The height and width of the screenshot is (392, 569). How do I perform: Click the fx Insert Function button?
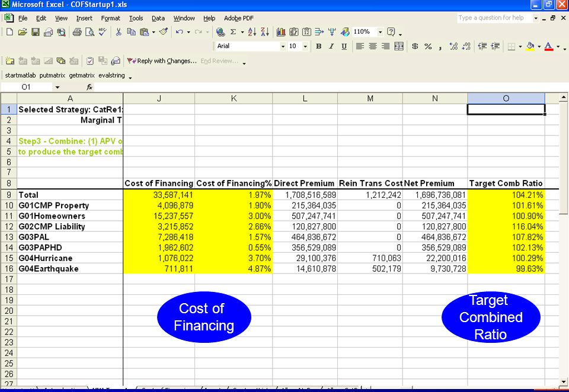89,87
